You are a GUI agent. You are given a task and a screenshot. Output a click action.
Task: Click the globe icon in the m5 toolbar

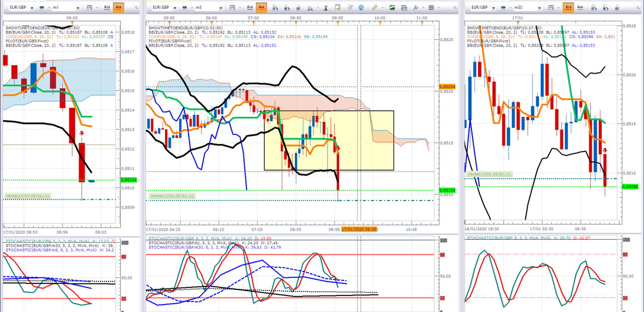coord(362,8)
